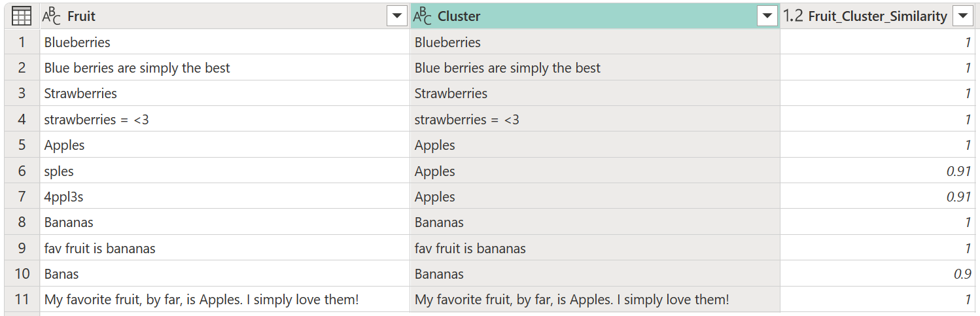Select the Fruit column header
The width and height of the screenshot is (980, 316).
[225, 16]
